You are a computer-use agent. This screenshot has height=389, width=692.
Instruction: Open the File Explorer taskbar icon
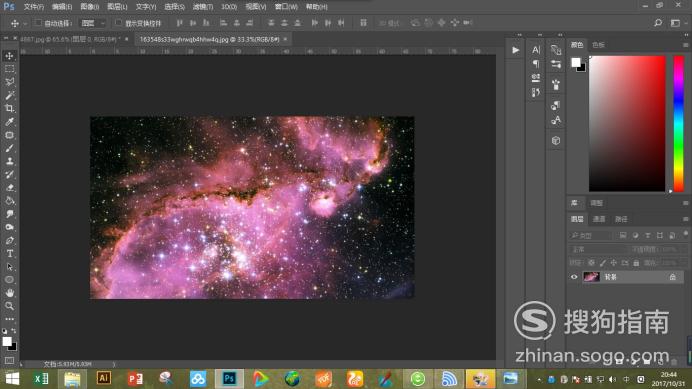click(72, 378)
